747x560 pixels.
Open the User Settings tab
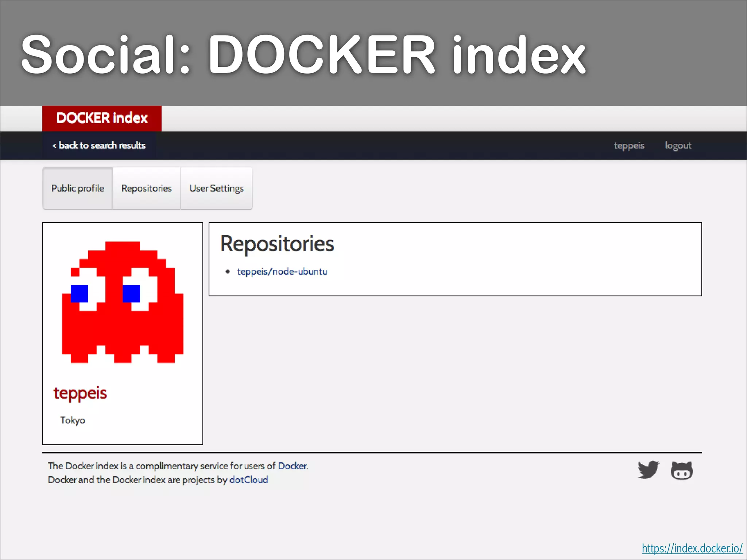click(216, 188)
